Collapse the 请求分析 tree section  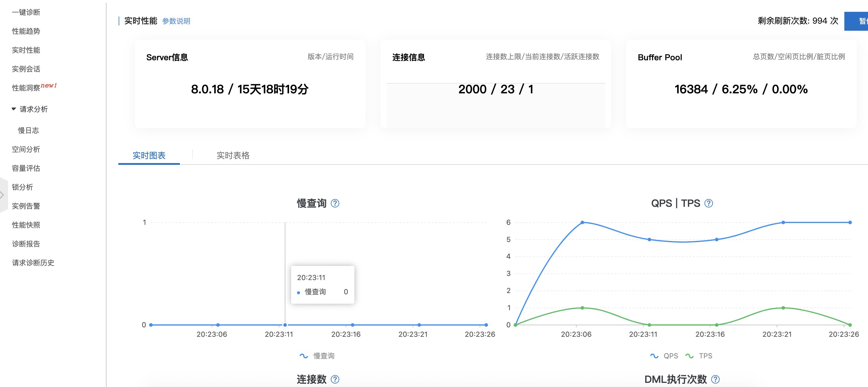14,109
